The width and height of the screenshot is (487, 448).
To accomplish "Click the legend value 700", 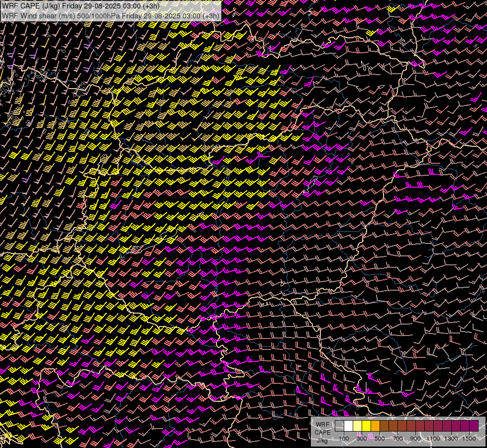I will click(x=397, y=439).
